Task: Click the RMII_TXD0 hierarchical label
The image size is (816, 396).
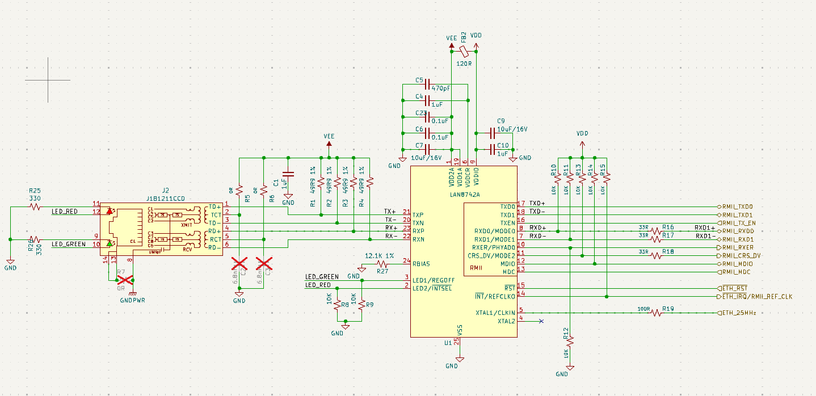Action: point(736,207)
